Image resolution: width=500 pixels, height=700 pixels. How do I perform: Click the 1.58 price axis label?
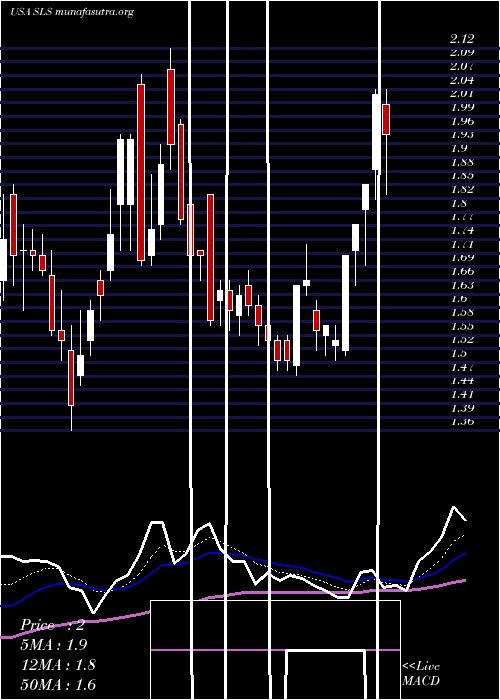[462, 312]
